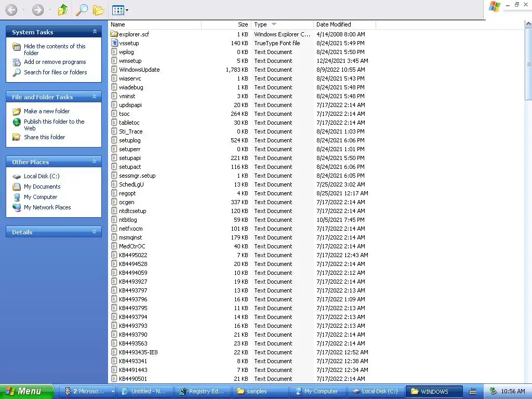
Task: Expand the Details panel
Action: (95, 232)
